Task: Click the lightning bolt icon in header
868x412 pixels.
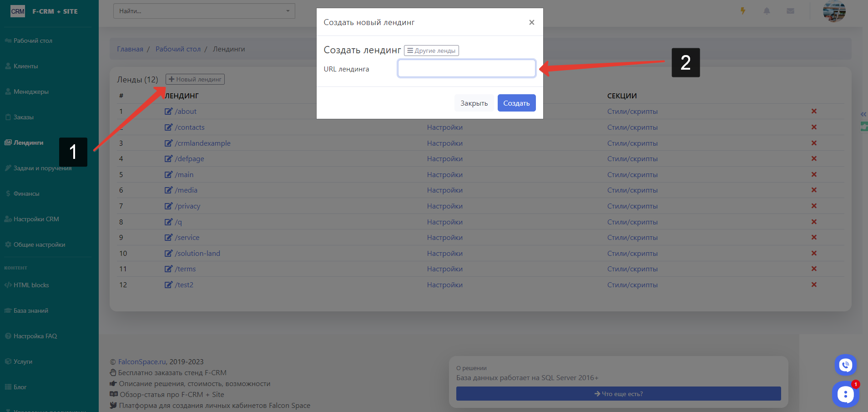Action: (743, 11)
